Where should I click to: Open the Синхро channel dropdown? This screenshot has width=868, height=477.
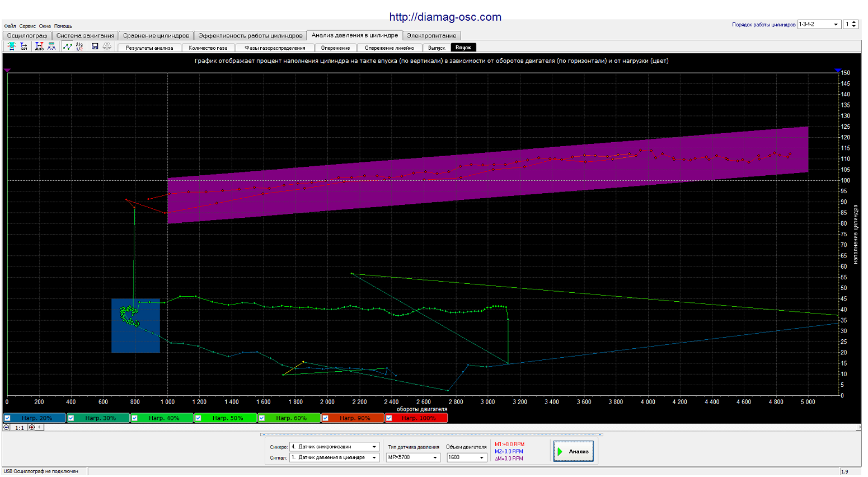[335, 447]
